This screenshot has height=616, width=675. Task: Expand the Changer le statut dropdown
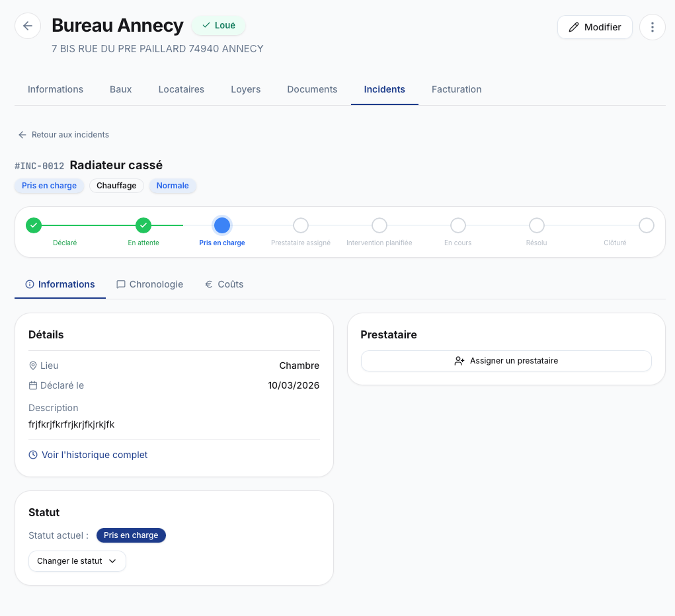click(x=77, y=561)
